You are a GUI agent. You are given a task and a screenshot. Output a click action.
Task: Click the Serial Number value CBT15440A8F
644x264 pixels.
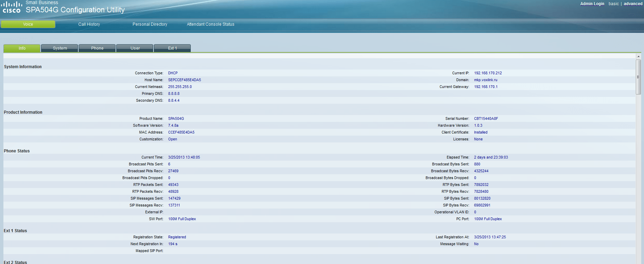[x=486, y=118]
